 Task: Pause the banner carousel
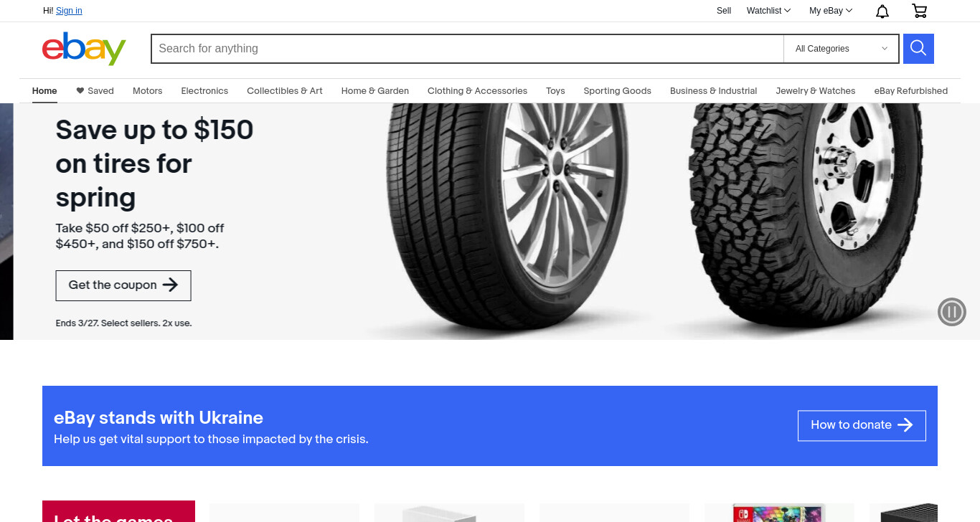point(952,312)
